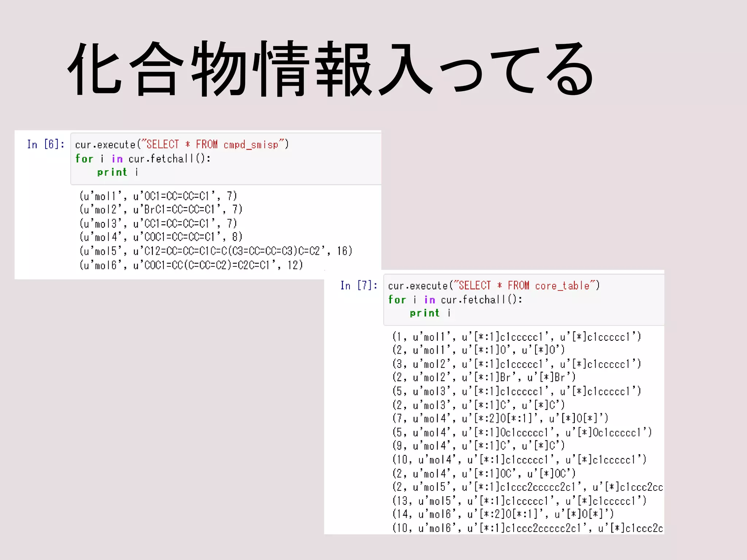Click 'for i in cur.fetchall():' in cell 6
Viewport: 747px width, 560px height.
(x=143, y=159)
